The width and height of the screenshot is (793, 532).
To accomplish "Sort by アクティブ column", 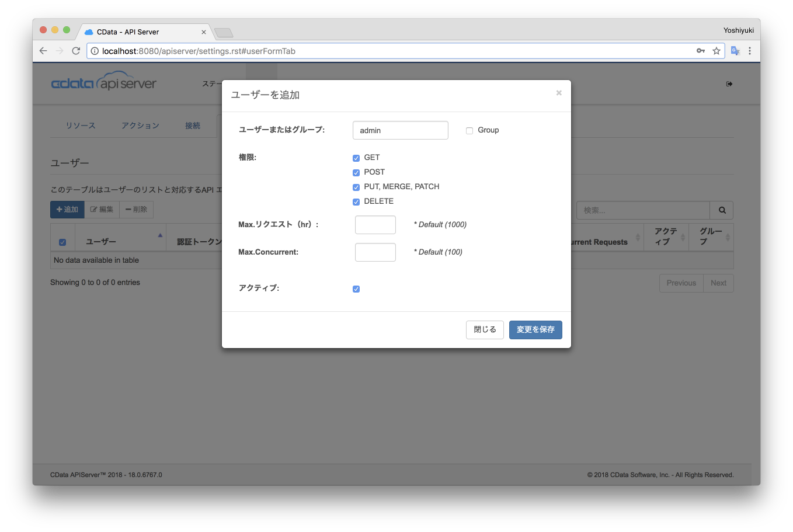I will click(x=666, y=237).
